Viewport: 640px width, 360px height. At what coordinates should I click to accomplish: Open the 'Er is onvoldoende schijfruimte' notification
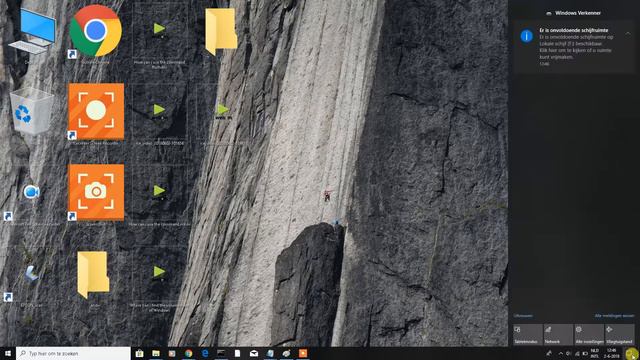point(574,47)
